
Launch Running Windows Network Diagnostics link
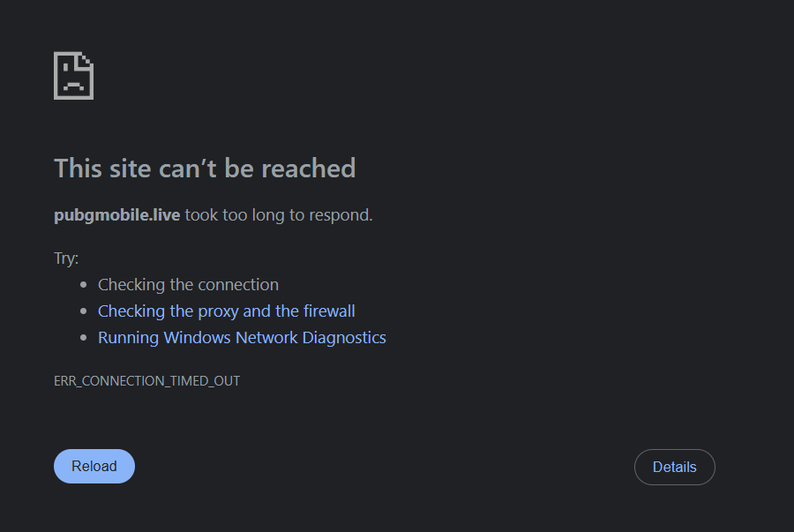(x=242, y=338)
